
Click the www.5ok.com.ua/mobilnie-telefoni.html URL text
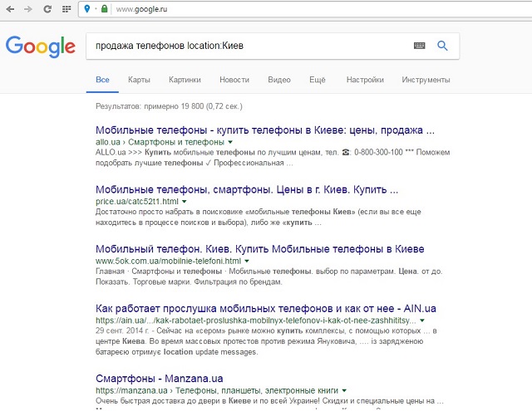click(168, 262)
